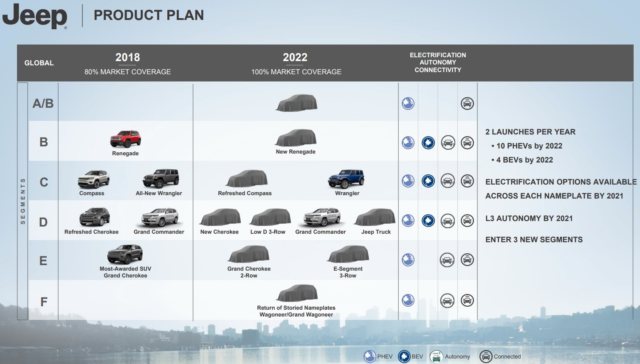Click the Connected icon in segment D row
640x364 pixels.
pos(467,221)
